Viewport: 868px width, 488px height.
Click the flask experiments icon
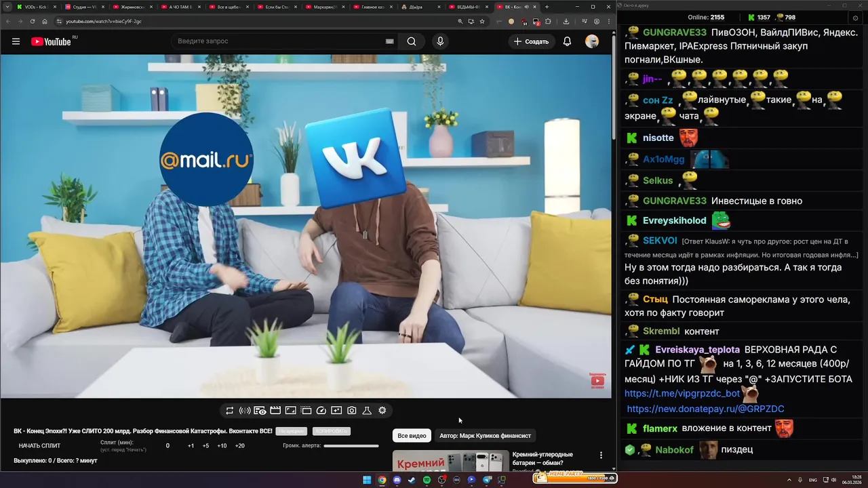367,411
